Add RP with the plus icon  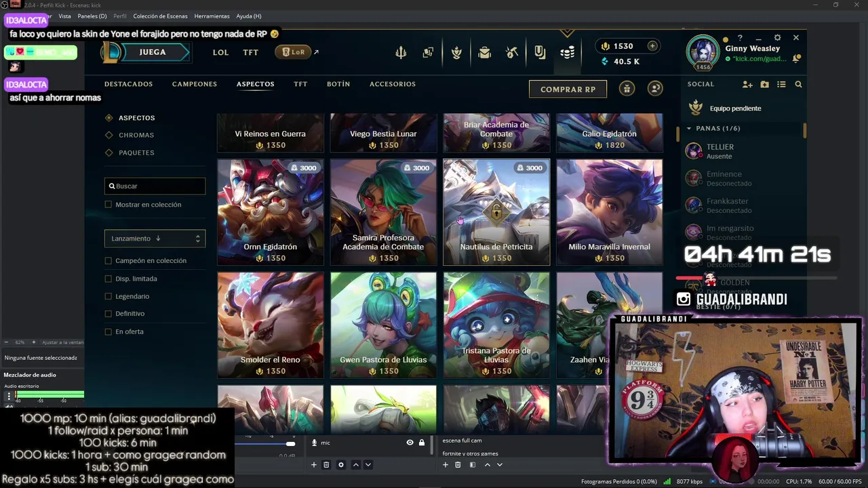pyautogui.click(x=652, y=46)
